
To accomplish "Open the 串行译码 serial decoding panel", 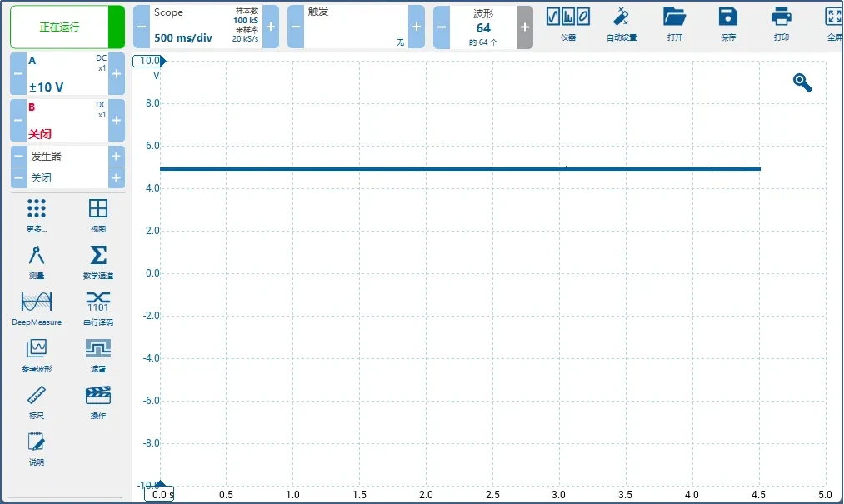I will pyautogui.click(x=97, y=307).
